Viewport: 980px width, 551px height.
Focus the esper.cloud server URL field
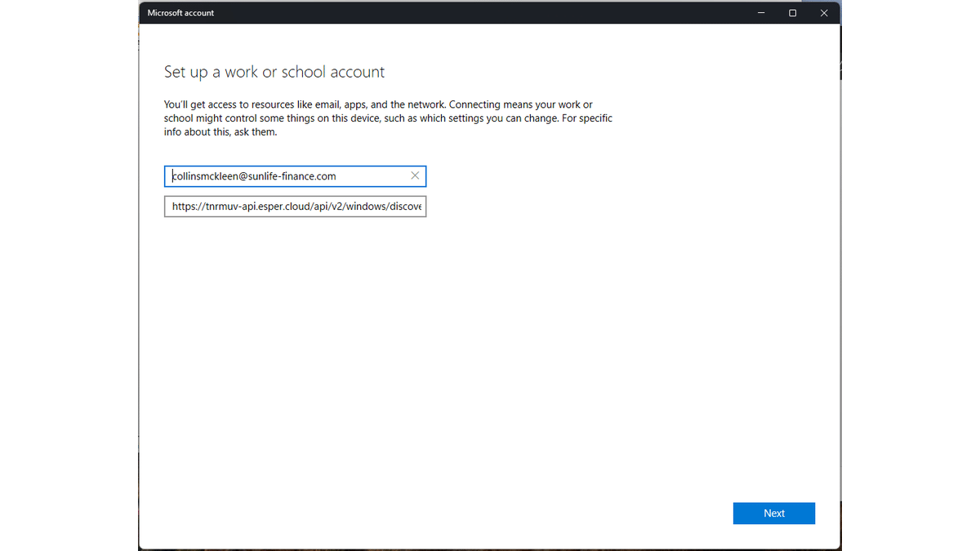[x=295, y=207]
